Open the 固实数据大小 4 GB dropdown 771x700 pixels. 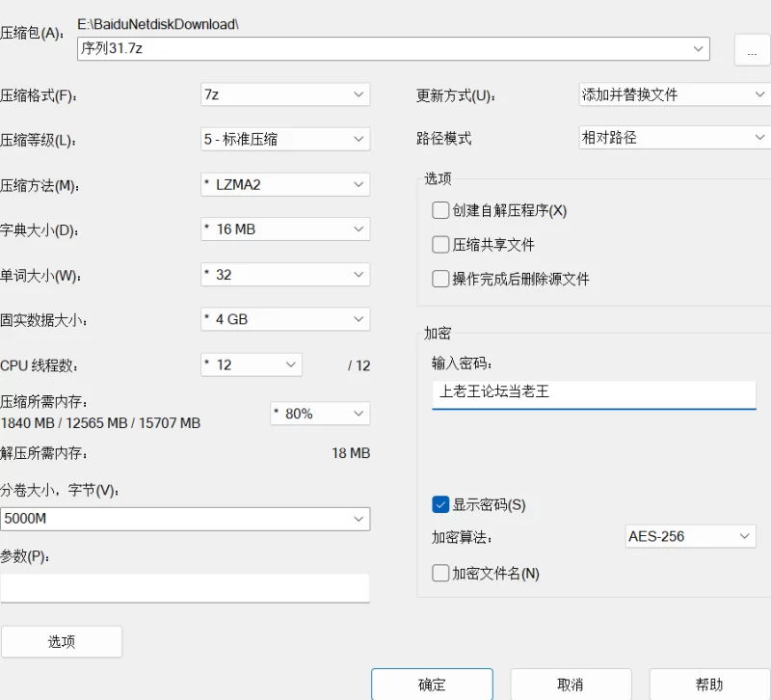285,319
